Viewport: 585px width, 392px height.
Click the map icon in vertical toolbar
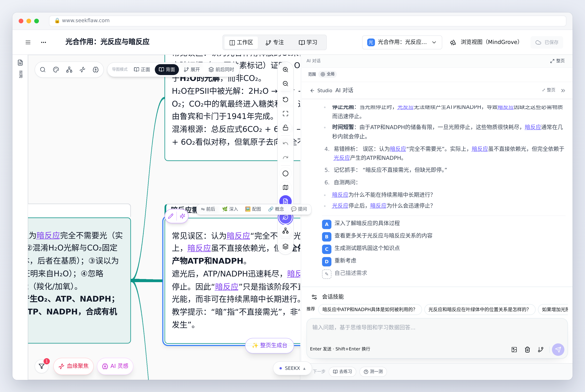point(285,187)
